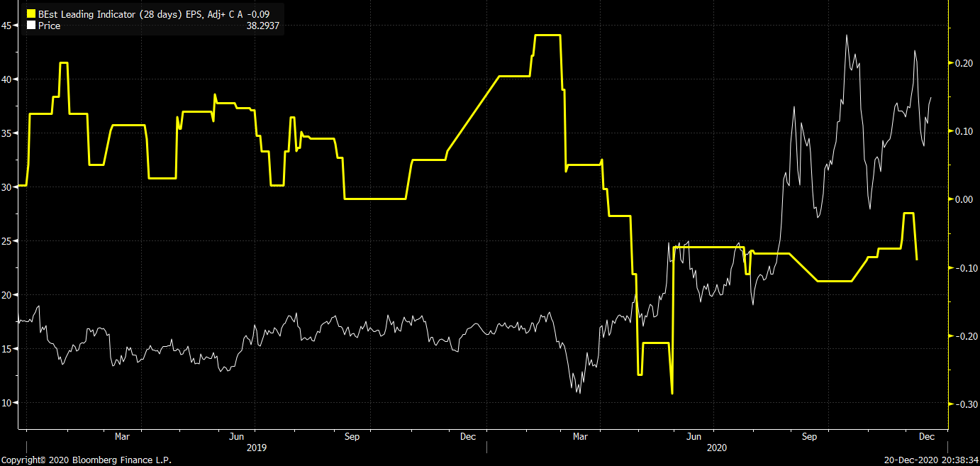Click the left axis label 10
The width and height of the screenshot is (980, 466).
pos(6,403)
